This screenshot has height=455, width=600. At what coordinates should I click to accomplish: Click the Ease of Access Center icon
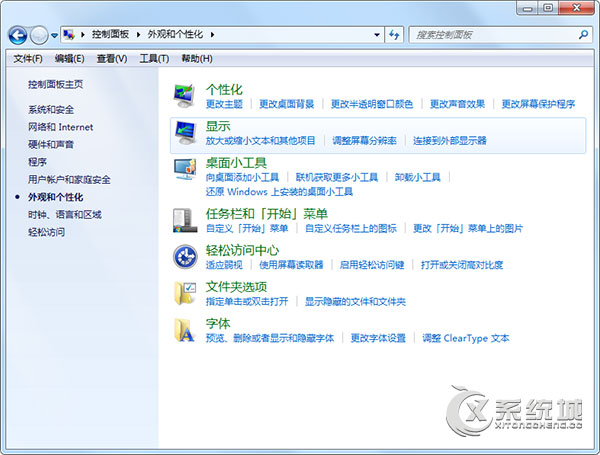[185, 256]
